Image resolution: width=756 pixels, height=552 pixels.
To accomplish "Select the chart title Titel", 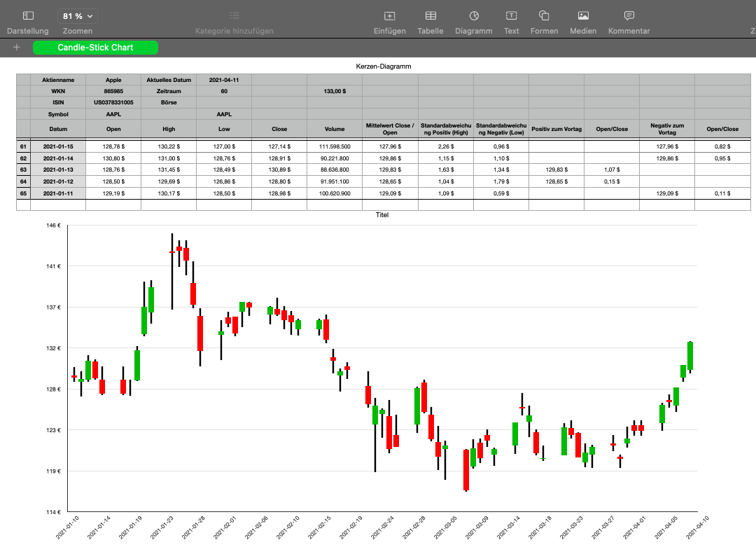I will point(381,215).
